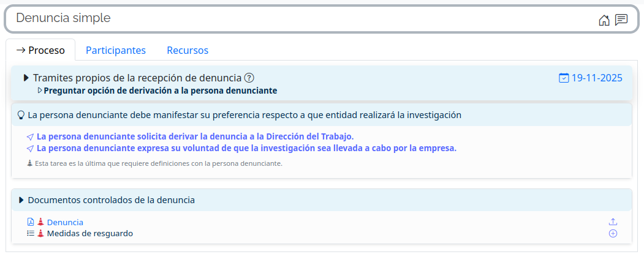Collapse the Tramites propios de la recepción section
644x257 pixels.
pos(26,78)
